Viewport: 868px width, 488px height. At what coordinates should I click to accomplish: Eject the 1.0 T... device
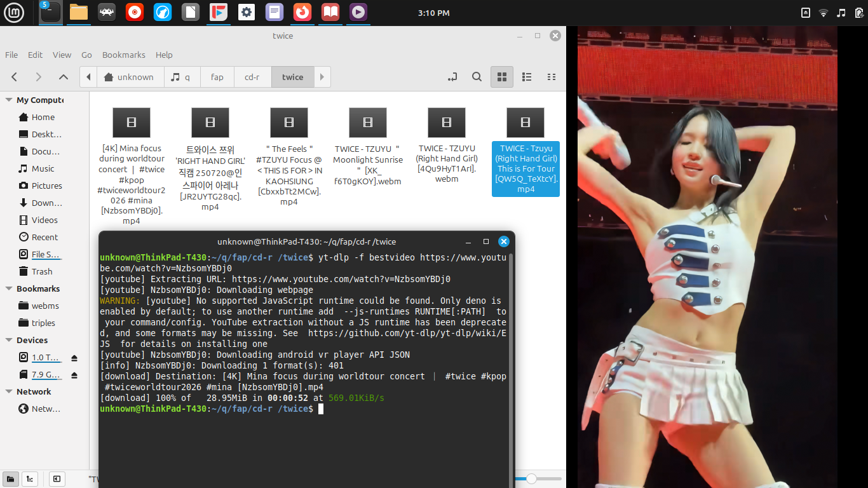click(x=74, y=358)
